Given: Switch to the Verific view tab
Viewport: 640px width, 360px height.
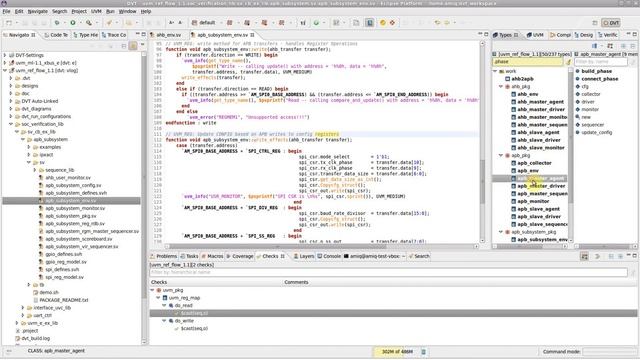Looking at the screenshot, I should [607, 35].
